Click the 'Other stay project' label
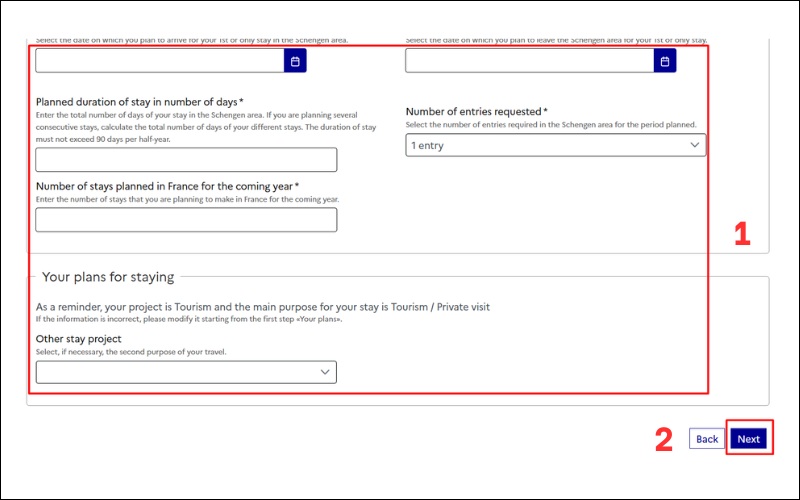Screen dimensions: 800x500 click(x=78, y=339)
